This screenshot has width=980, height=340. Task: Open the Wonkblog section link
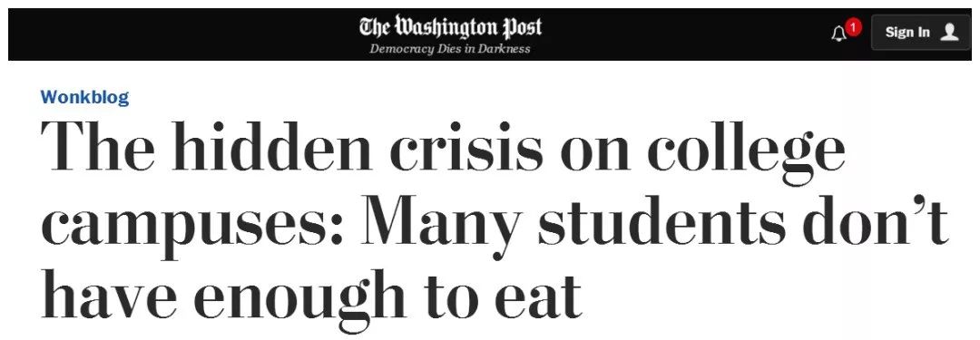tap(84, 98)
